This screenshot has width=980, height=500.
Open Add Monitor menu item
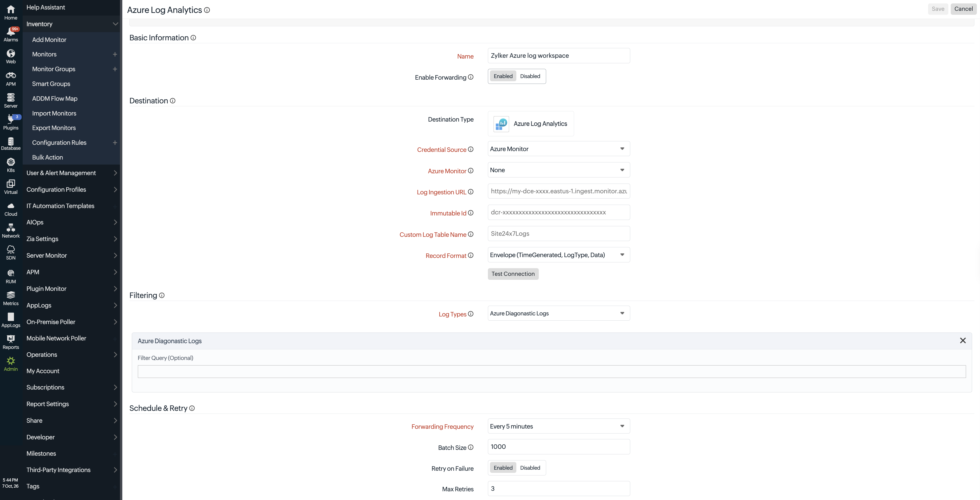[49, 40]
